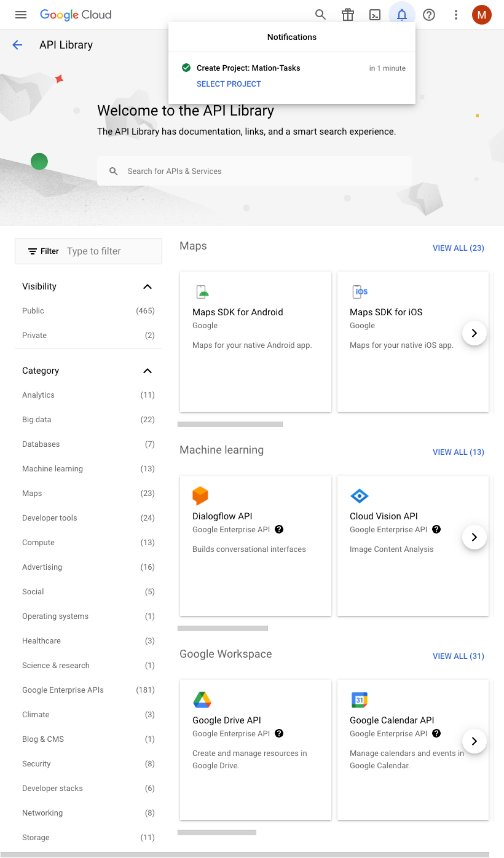Open the hamburger navigation menu
This screenshot has width=504, height=858.
tap(21, 15)
